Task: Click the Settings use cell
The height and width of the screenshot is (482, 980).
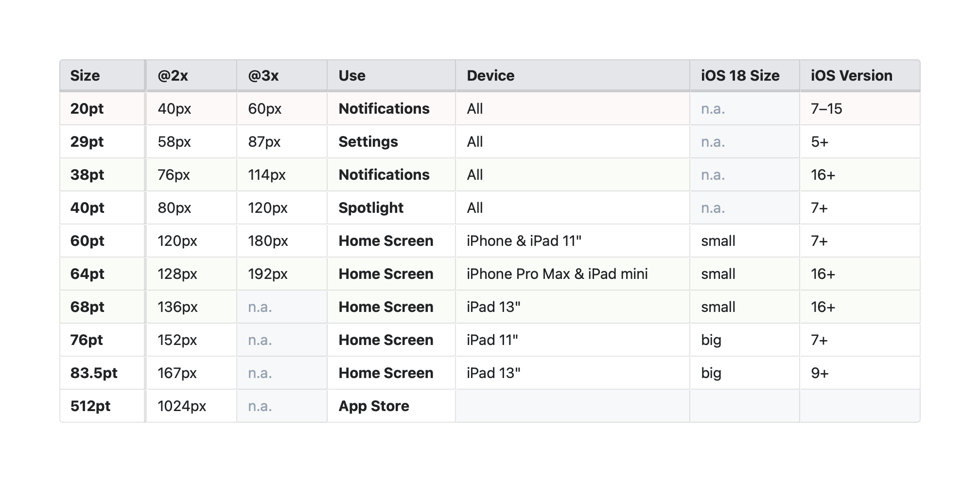Action: 368,142
